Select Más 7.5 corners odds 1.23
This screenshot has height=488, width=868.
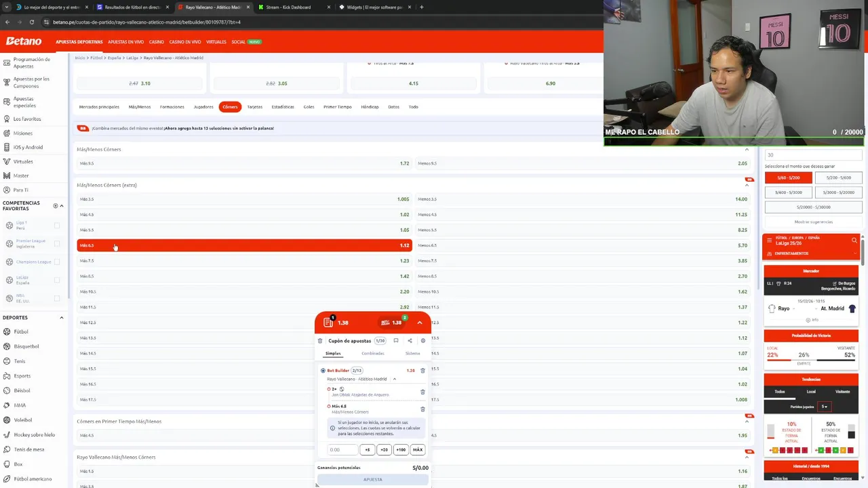pos(244,261)
